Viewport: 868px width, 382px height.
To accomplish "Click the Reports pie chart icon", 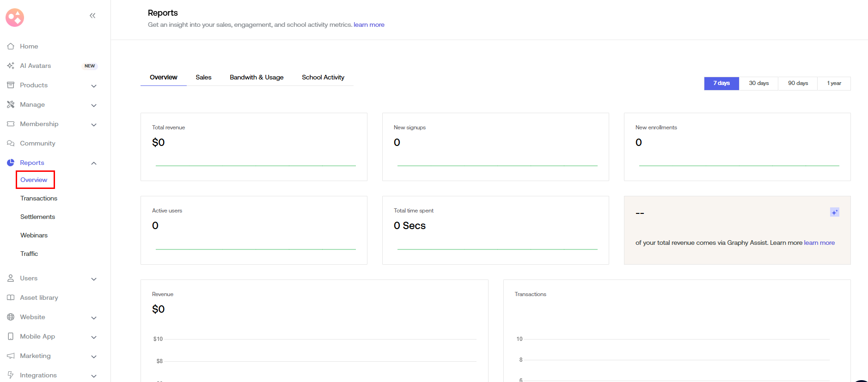I will (x=11, y=163).
